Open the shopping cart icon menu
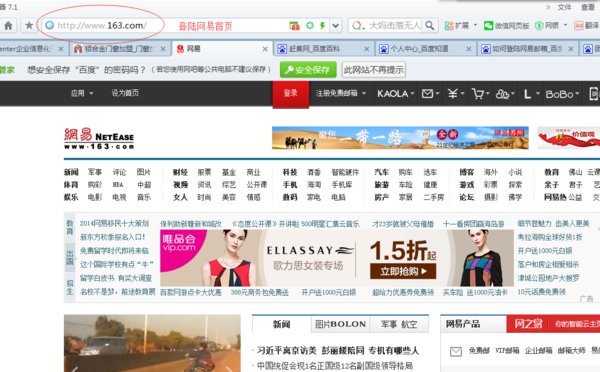 [481, 94]
